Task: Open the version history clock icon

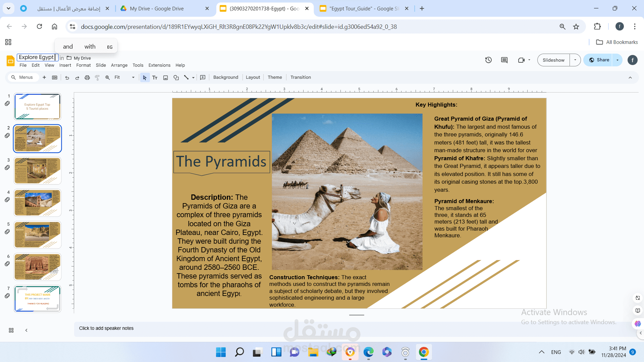Action: [x=488, y=60]
